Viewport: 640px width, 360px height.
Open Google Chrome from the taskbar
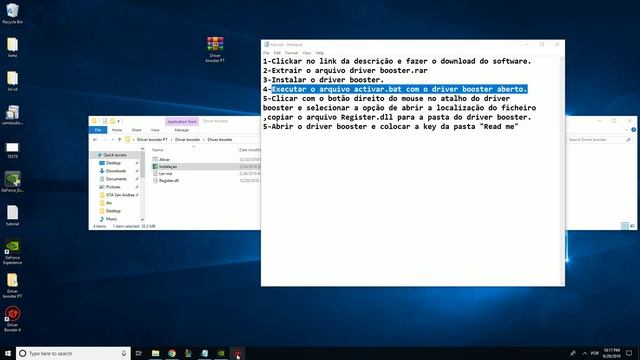coord(172,353)
